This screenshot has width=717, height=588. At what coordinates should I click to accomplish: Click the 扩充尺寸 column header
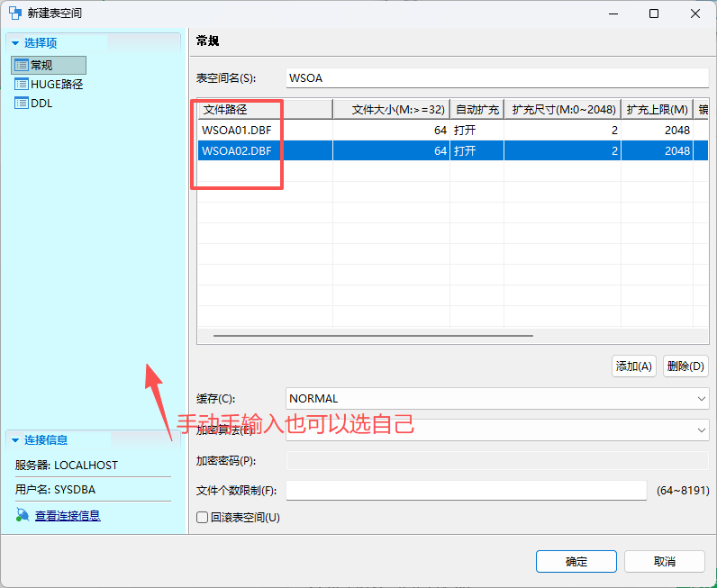point(562,110)
